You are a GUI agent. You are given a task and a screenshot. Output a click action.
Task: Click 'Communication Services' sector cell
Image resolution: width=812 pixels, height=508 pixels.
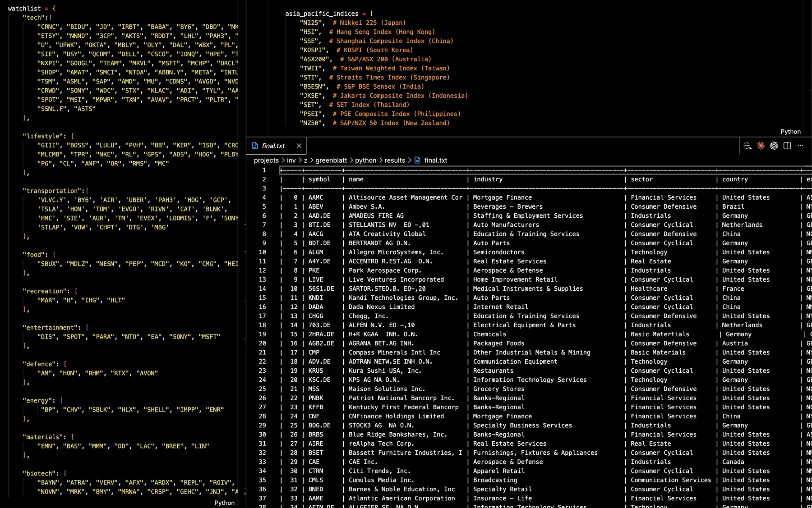(x=671, y=480)
